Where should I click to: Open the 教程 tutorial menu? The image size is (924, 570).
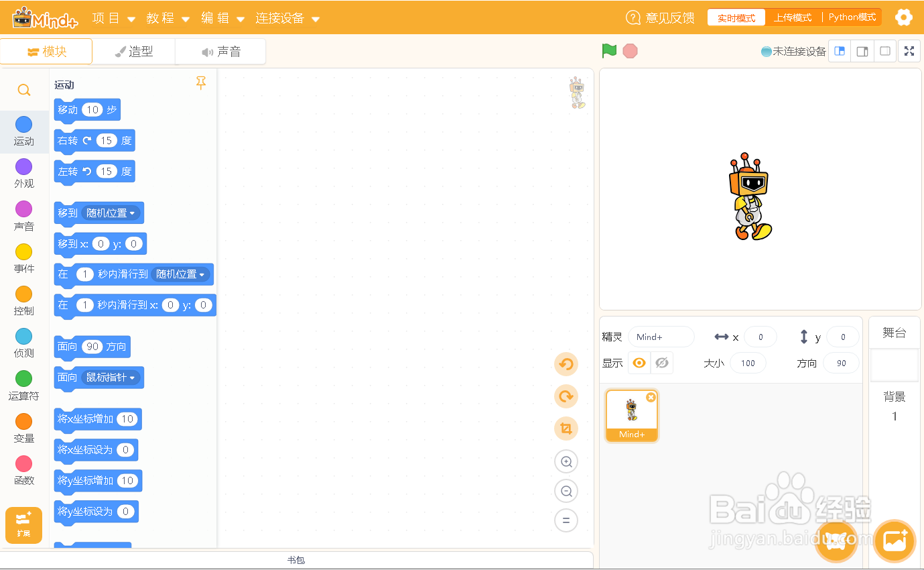168,18
